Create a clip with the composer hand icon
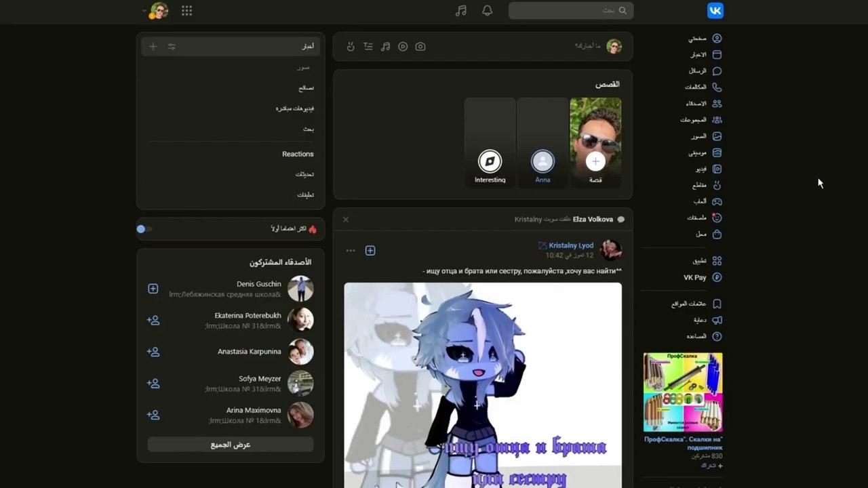The image size is (868, 488). click(351, 47)
